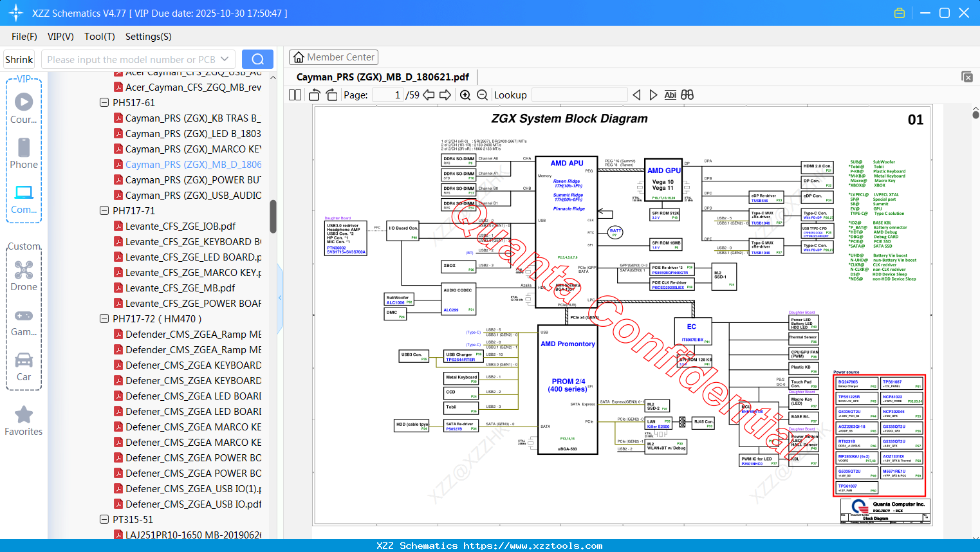The width and height of the screenshot is (980, 552).
Task: Open the Member Center button
Action: point(333,57)
